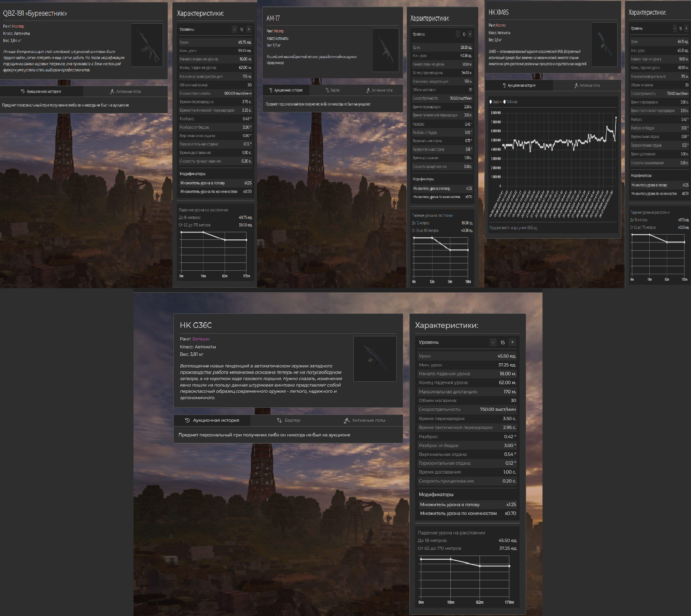Click the QBZ-191 weapon thumbnail image

pyautogui.click(x=147, y=45)
